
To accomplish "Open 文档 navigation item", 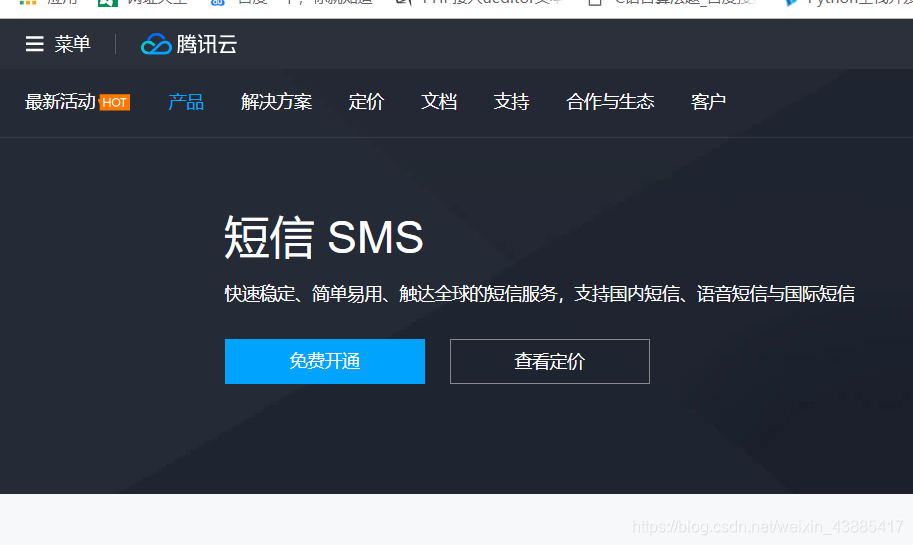I will [x=439, y=102].
